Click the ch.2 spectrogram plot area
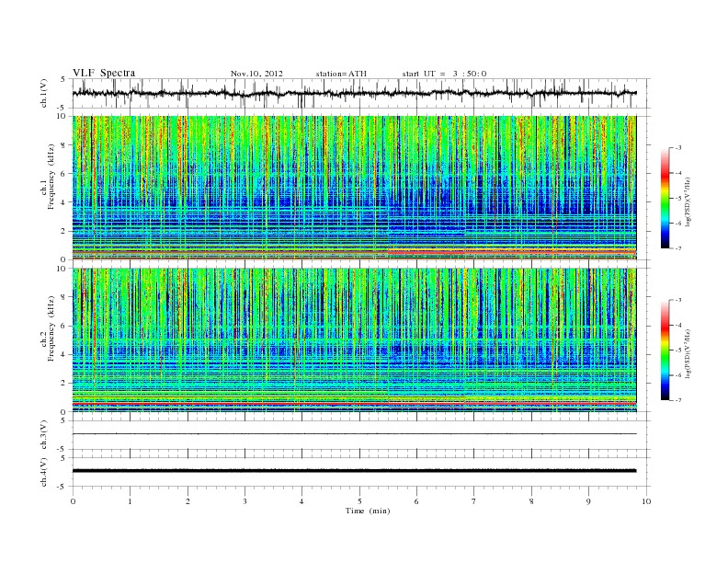The width and height of the screenshot is (728, 563). click(x=354, y=339)
